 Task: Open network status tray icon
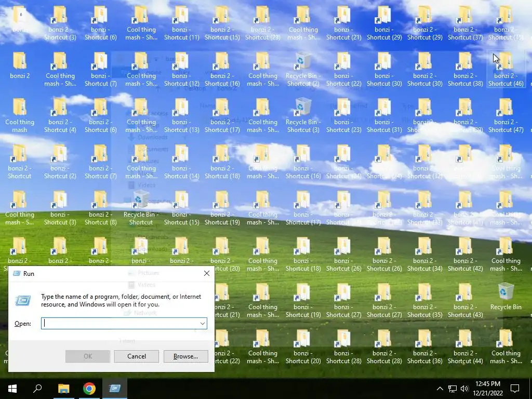(x=453, y=389)
